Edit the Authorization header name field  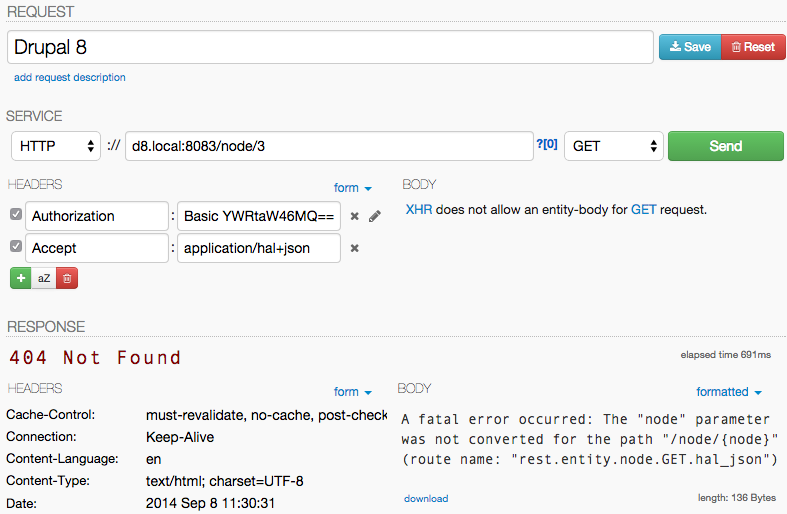tap(97, 216)
